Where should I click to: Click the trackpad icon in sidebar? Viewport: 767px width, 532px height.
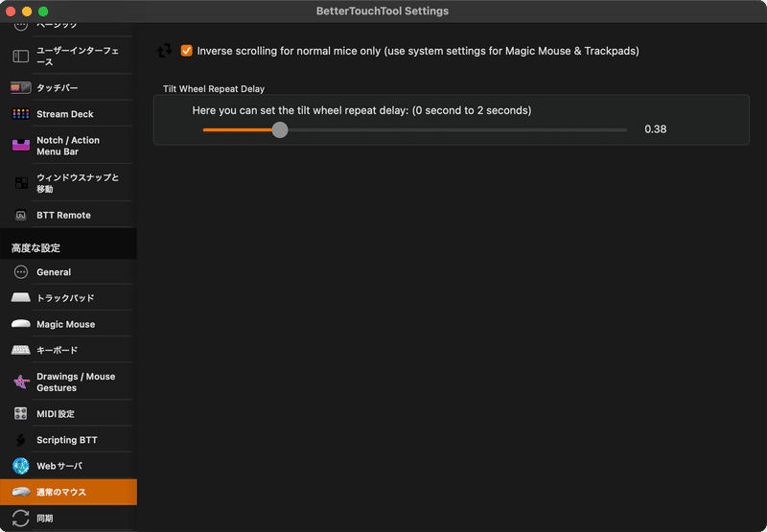coord(20,298)
